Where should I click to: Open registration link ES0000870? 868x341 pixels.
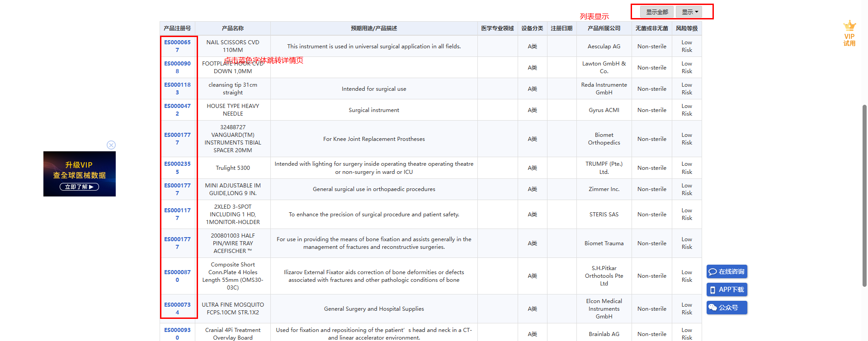[177, 276]
